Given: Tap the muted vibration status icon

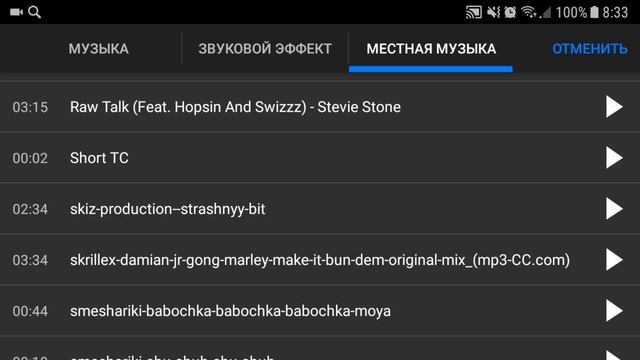Looking at the screenshot, I should tap(493, 12).
